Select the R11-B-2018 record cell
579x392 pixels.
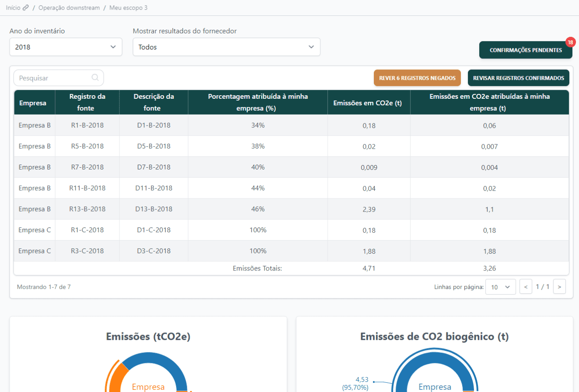tap(87, 188)
